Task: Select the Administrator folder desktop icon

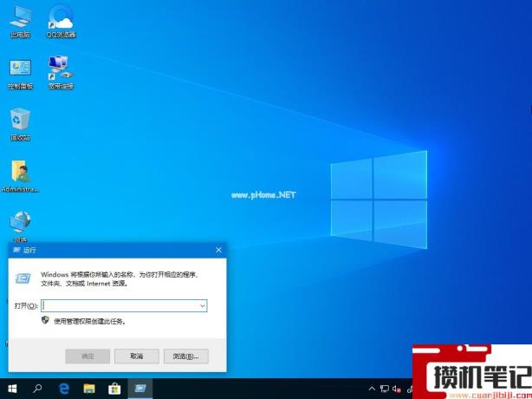Action: pyautogui.click(x=20, y=176)
